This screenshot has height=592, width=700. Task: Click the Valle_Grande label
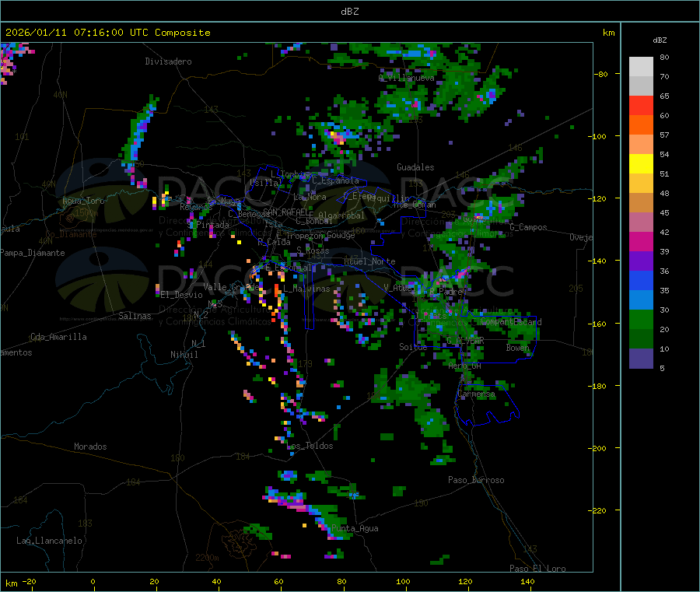pyautogui.click(x=231, y=287)
